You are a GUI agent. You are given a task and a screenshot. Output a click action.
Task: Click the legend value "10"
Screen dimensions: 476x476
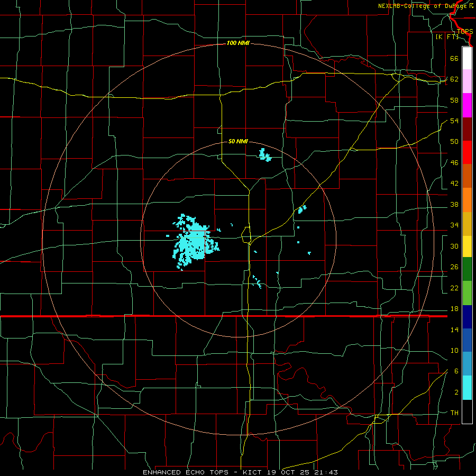click(x=454, y=350)
